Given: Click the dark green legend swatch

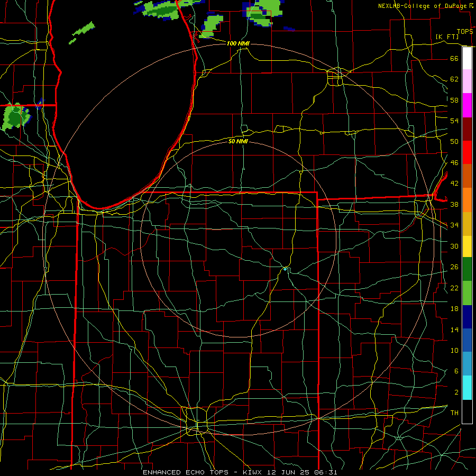Looking at the screenshot, I should click(467, 269).
